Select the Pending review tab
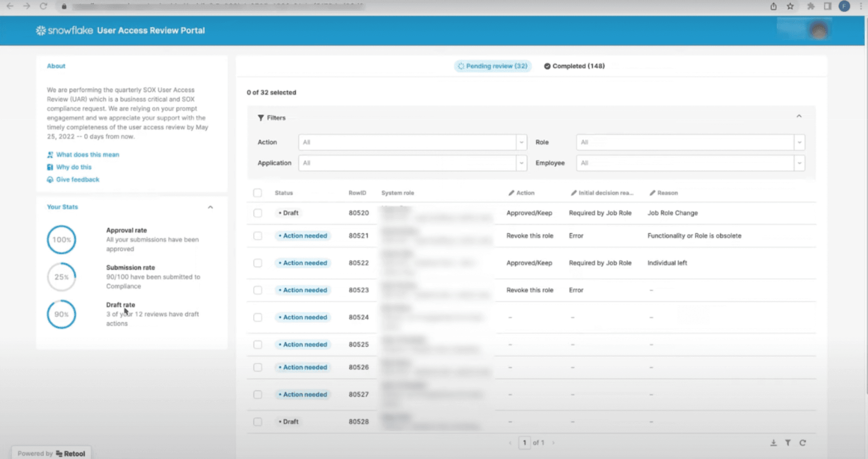Screen dimensions: 868x459 492,66
